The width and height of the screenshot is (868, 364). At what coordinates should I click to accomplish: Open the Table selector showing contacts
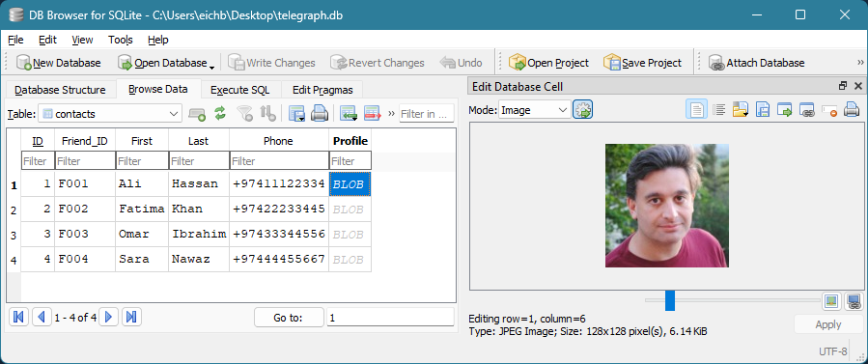pyautogui.click(x=110, y=114)
